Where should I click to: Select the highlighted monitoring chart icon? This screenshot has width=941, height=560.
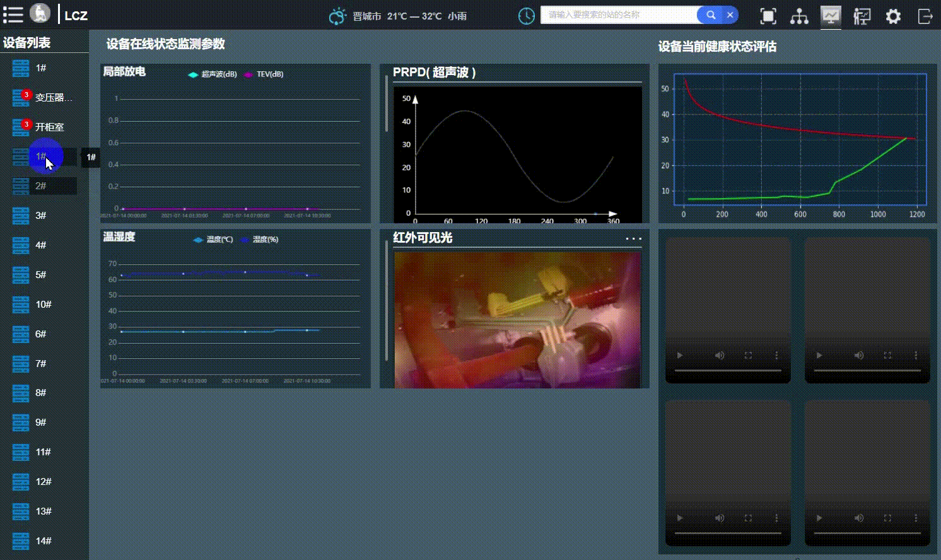(831, 16)
